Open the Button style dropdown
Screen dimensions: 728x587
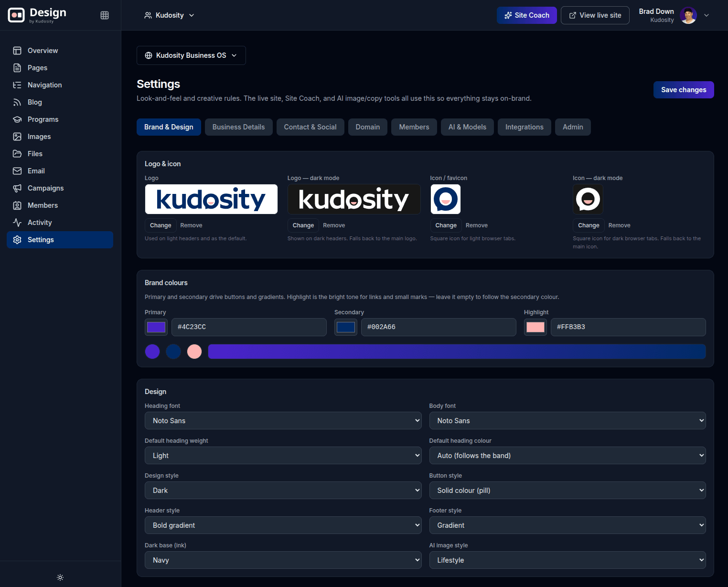pyautogui.click(x=567, y=491)
